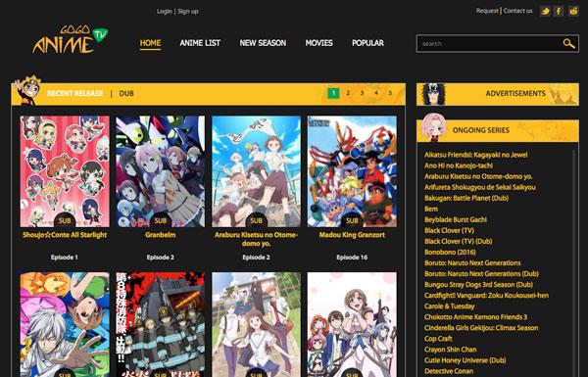Switch to the RECENT RELEASE tab
Image resolution: width=588 pixels, height=377 pixels.
coord(75,93)
